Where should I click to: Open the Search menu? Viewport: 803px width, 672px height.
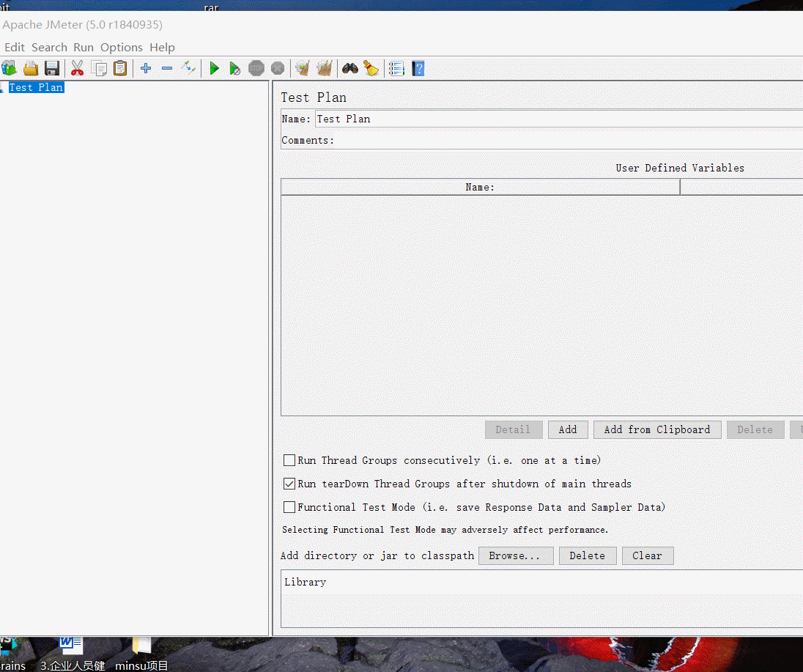[x=49, y=47]
